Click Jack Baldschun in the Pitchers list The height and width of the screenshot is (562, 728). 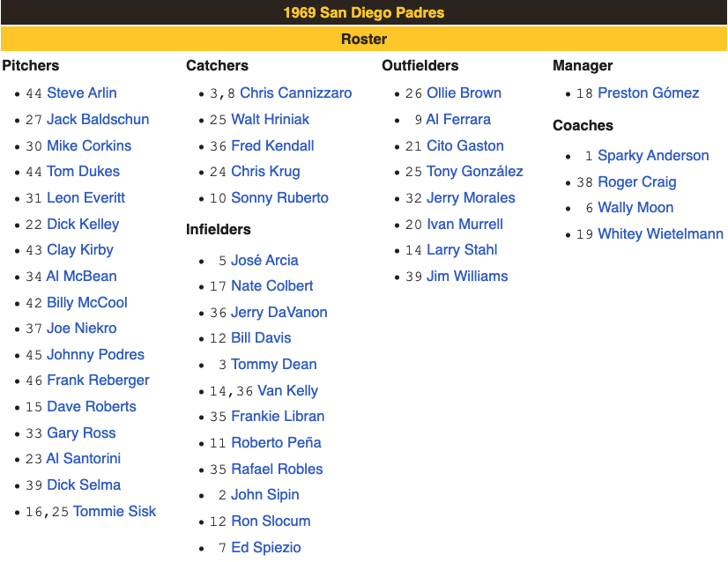point(98,119)
